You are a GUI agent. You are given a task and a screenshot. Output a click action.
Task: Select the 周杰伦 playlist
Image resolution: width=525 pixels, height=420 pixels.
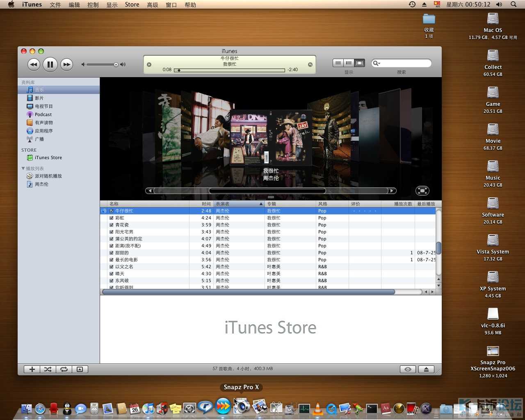(x=59, y=184)
